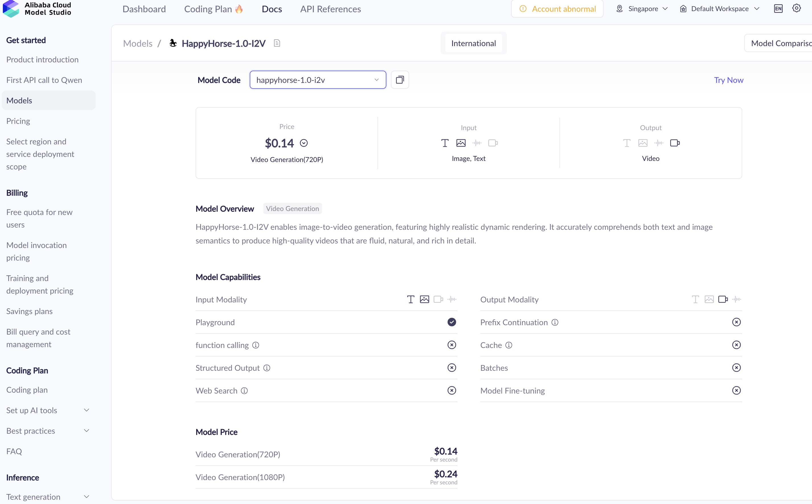Image resolution: width=812 pixels, height=504 pixels.
Task: Open the Singapore region dropdown
Action: pyautogui.click(x=642, y=9)
